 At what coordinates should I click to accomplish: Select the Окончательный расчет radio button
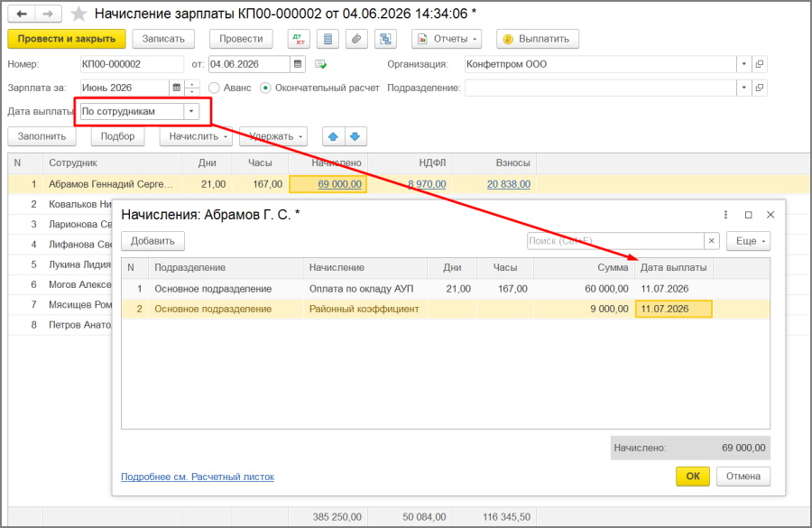click(x=265, y=88)
